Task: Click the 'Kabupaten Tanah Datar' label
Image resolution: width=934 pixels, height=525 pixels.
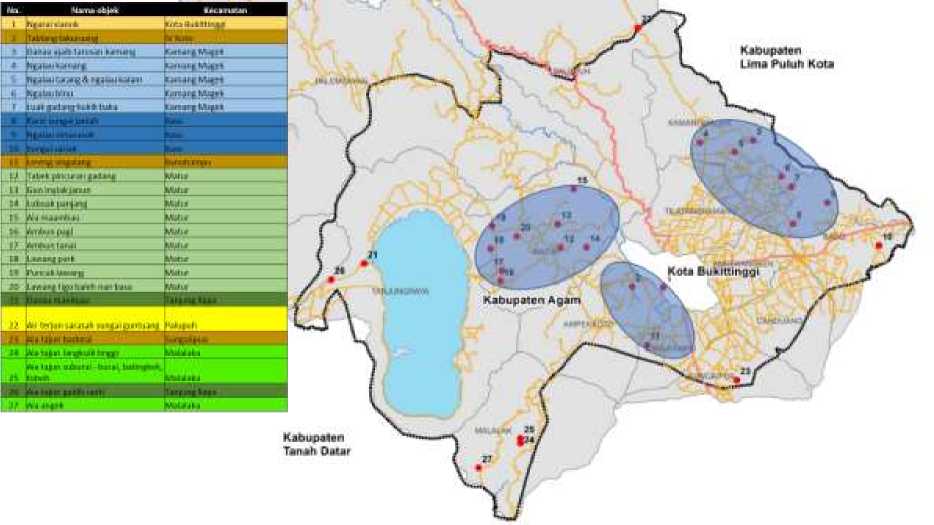Action: click(319, 443)
